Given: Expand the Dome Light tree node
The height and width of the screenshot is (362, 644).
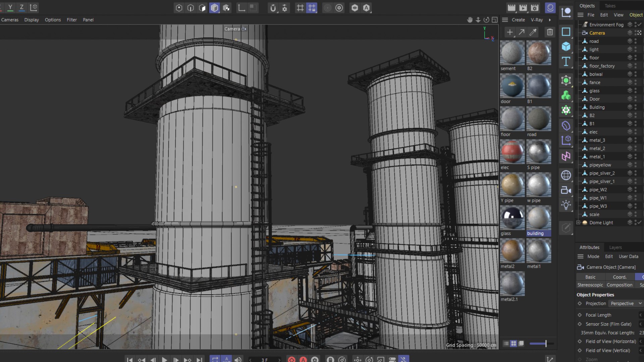Looking at the screenshot, I should pyautogui.click(x=578, y=223).
